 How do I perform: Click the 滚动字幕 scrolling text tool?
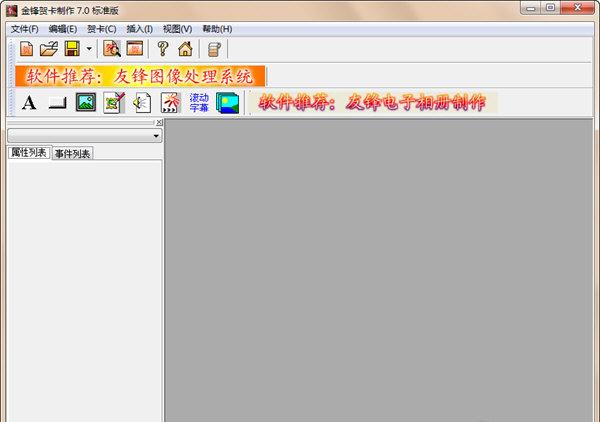click(199, 102)
